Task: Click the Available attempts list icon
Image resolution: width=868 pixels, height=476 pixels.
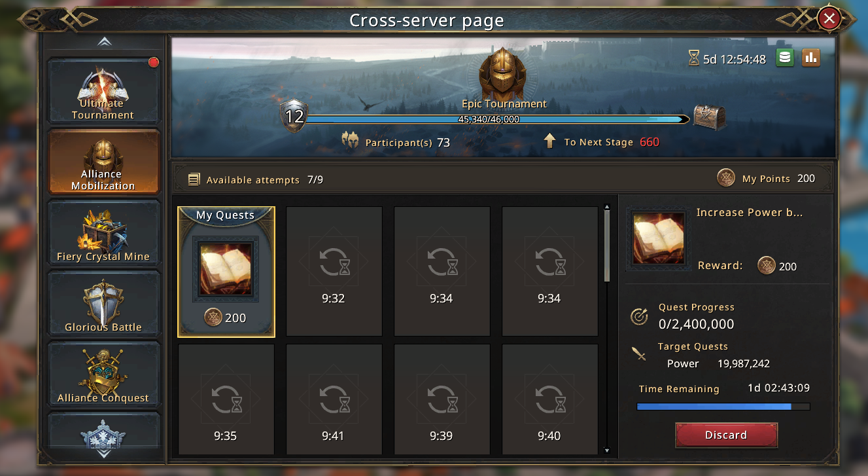Action: pos(194,179)
